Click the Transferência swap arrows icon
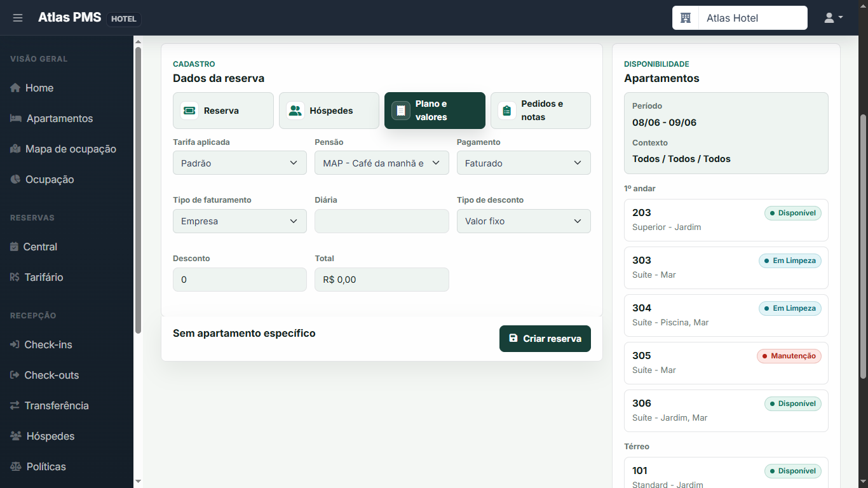This screenshot has height=488, width=868. tap(15, 405)
